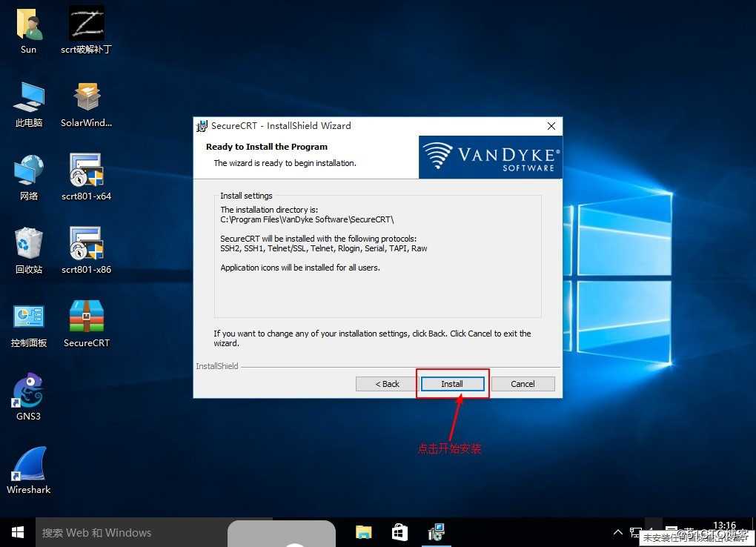
Task: Click the installation directory path text
Action: (307, 219)
